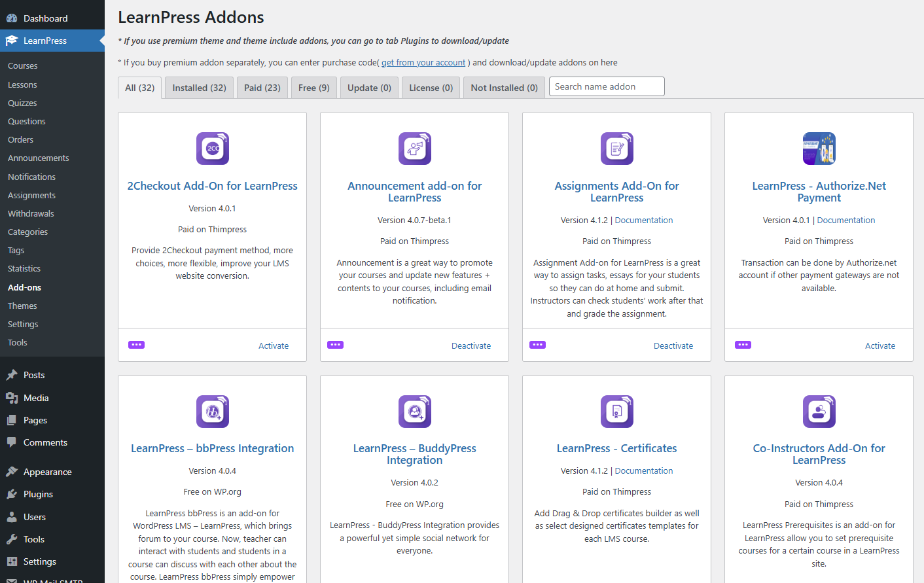
Task: Switch to the All (32) tab
Action: click(140, 88)
